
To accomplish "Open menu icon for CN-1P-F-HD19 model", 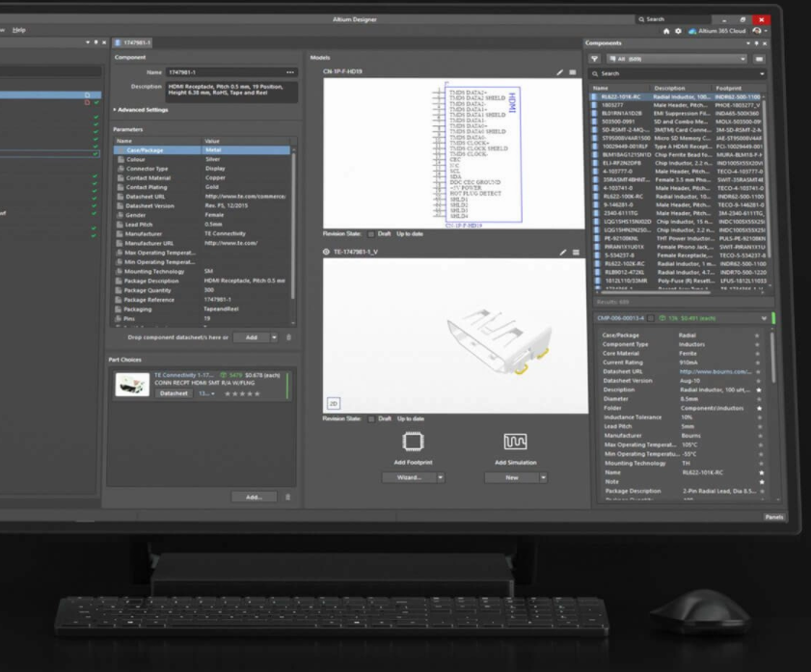I will click(x=573, y=72).
